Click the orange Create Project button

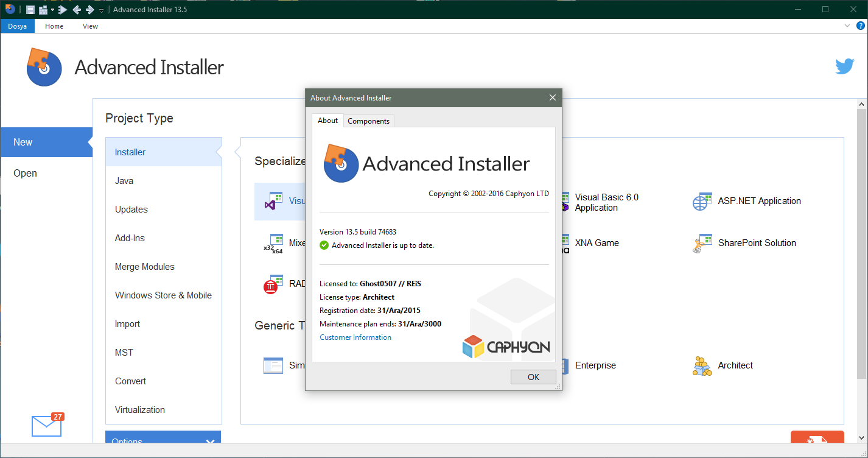pos(817,437)
